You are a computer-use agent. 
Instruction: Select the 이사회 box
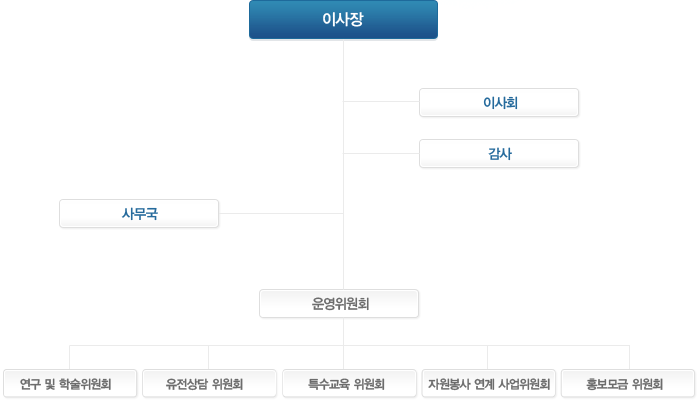499,102
